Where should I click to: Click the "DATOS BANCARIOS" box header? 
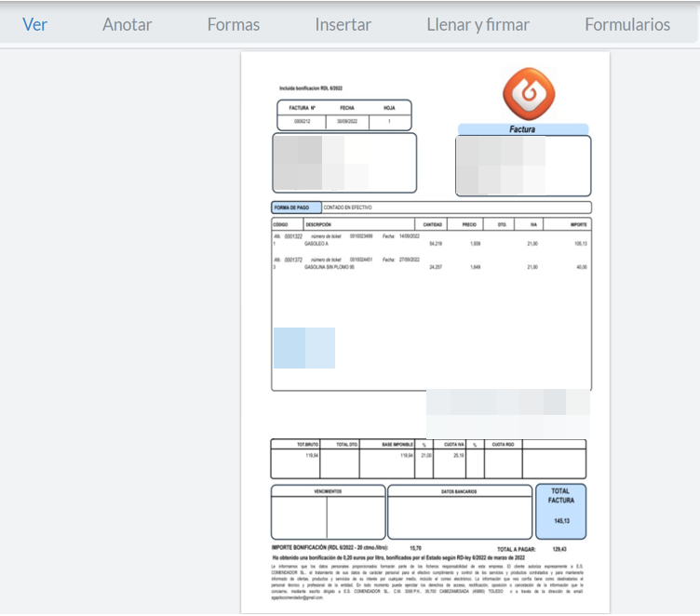point(459,491)
